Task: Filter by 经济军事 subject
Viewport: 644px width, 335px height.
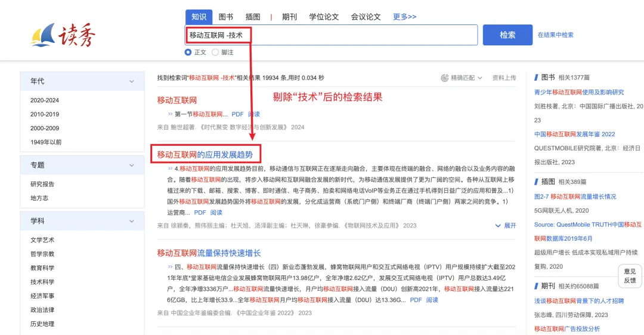Action: tap(42, 296)
